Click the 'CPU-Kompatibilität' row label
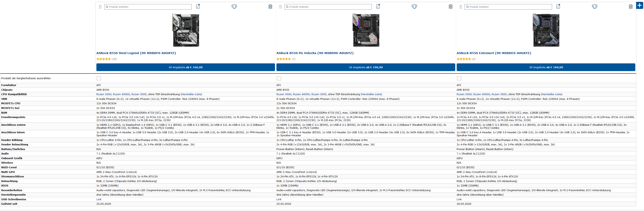644x211 pixels. click(14, 94)
